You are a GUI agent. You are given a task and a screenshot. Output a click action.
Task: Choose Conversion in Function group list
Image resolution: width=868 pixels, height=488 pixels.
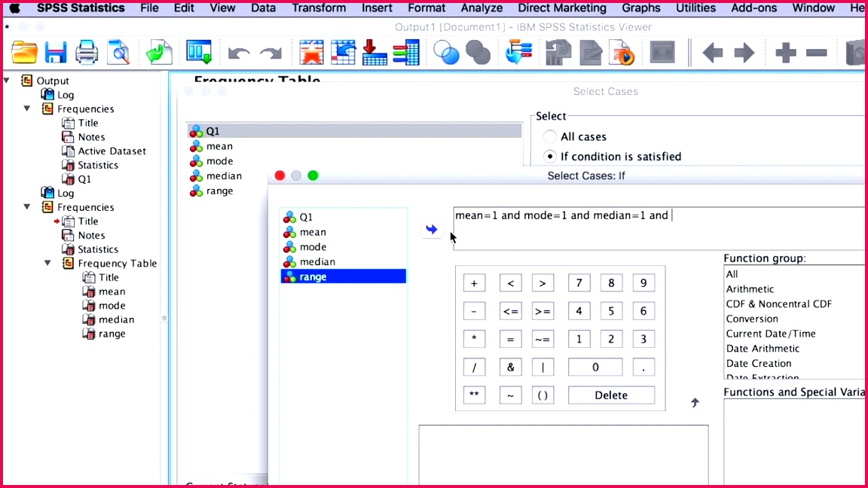pyautogui.click(x=752, y=319)
